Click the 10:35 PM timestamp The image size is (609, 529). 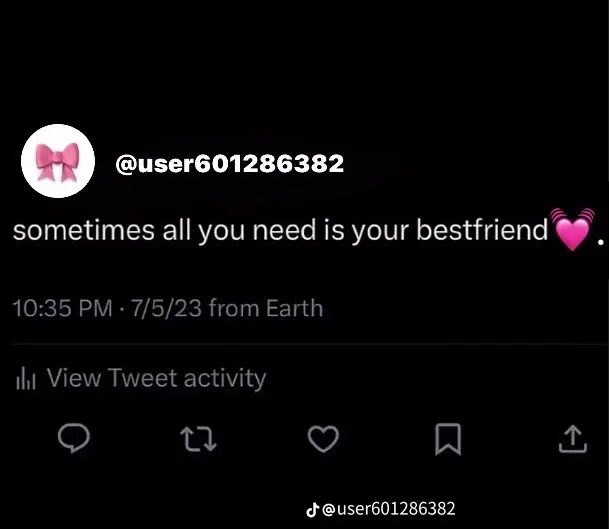63,308
